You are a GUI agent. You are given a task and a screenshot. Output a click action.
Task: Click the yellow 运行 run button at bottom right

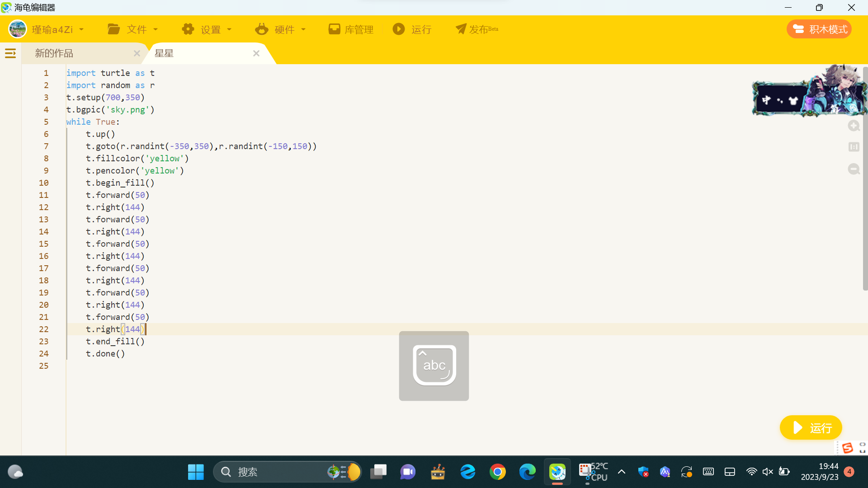click(811, 427)
